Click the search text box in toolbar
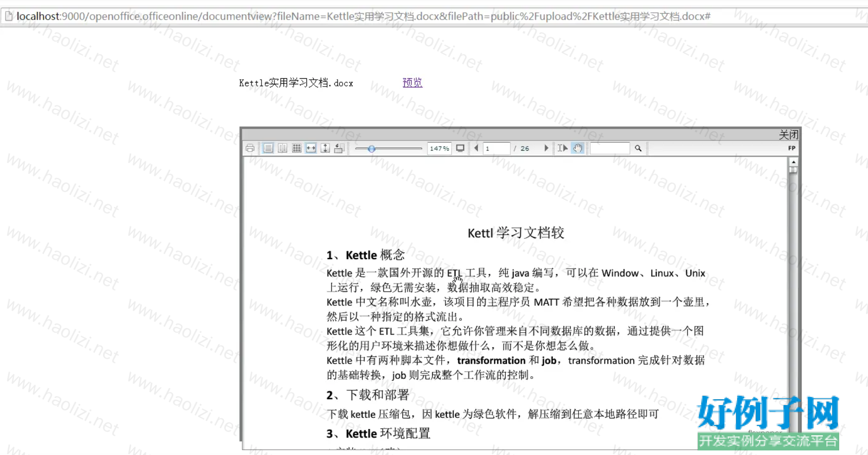Image resolution: width=868 pixels, height=455 pixels. tap(610, 148)
